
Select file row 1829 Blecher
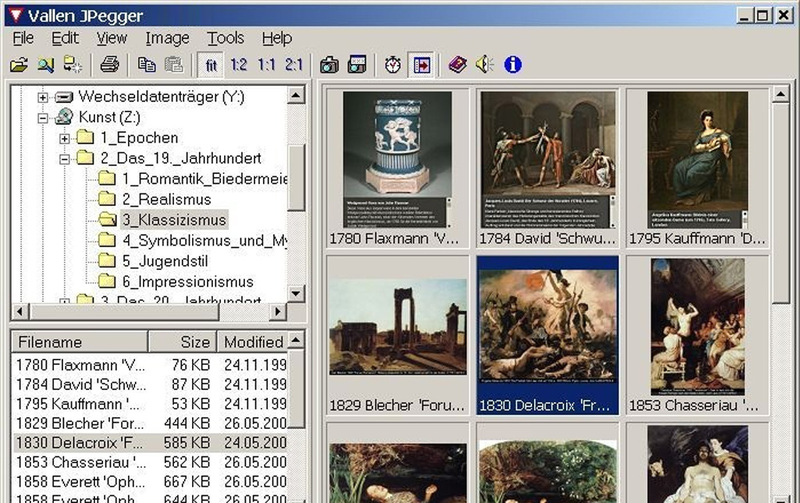(150, 423)
